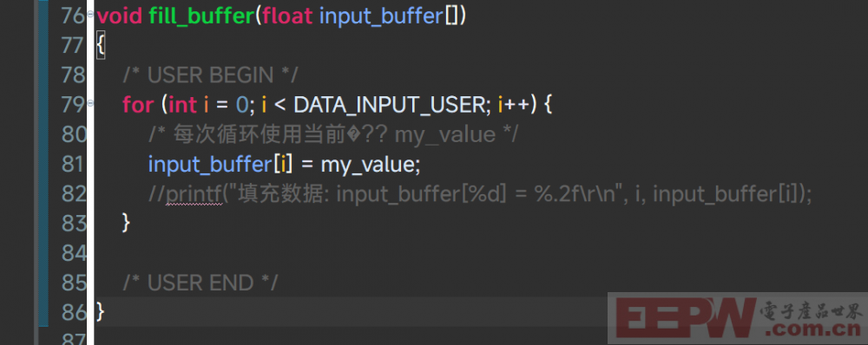Screen dimensions: 868x345
Task: Collapse the for loop fold marker
Action: click(89, 103)
